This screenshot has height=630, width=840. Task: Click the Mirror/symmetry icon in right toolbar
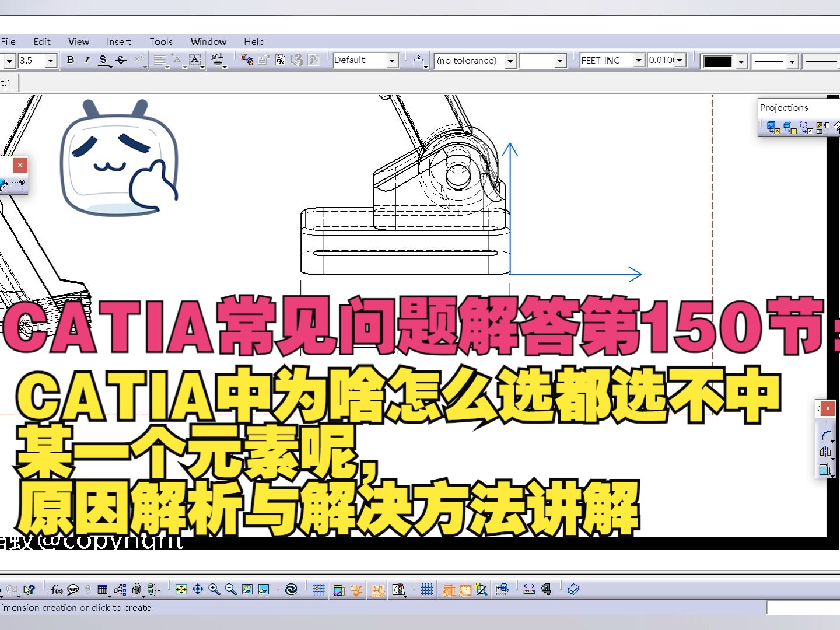tap(825, 452)
